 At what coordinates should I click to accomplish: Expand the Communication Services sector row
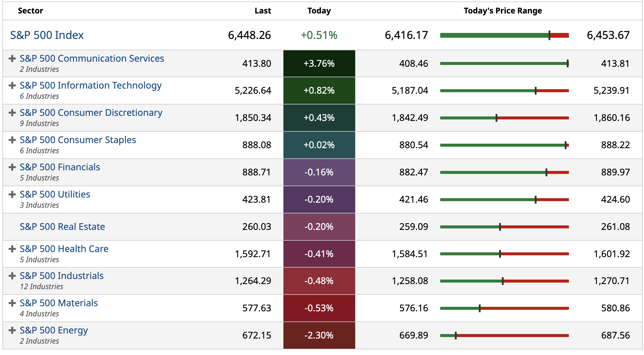pyautogui.click(x=12, y=59)
